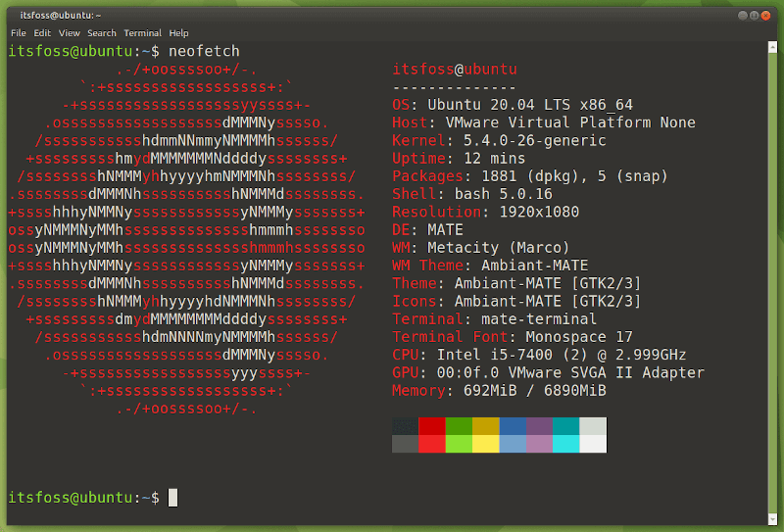784x532 pixels.
Task: Click the 'DE' label in red
Action: pos(401,230)
